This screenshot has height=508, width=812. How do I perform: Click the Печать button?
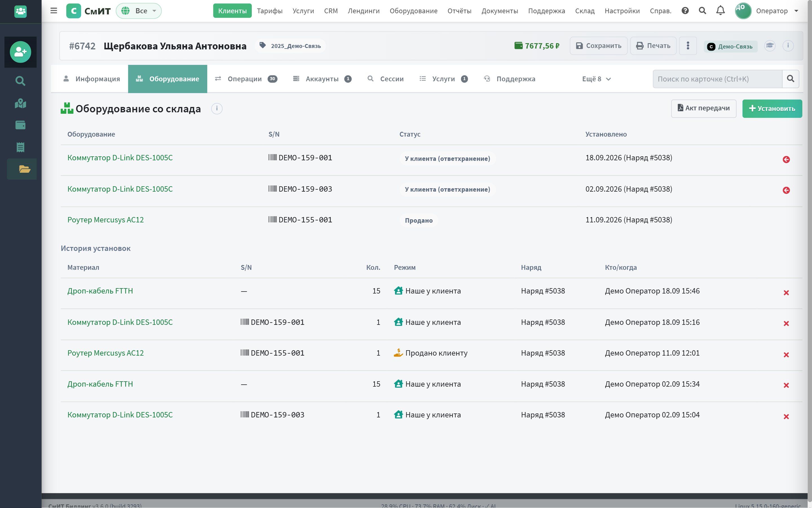653,46
